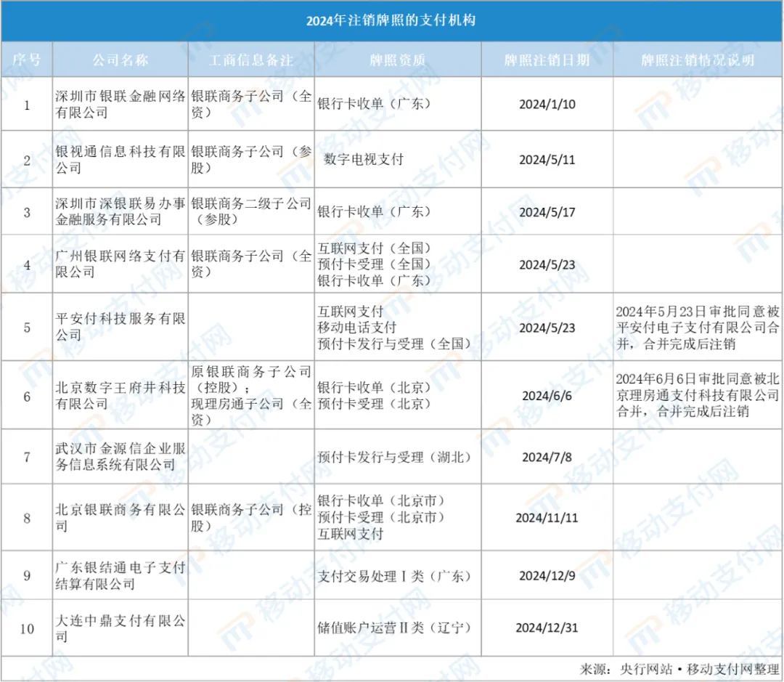This screenshot has height=682, width=784.
Task: Click the source line 来源：央行网站·移动支付网整理
Action: tap(679, 670)
